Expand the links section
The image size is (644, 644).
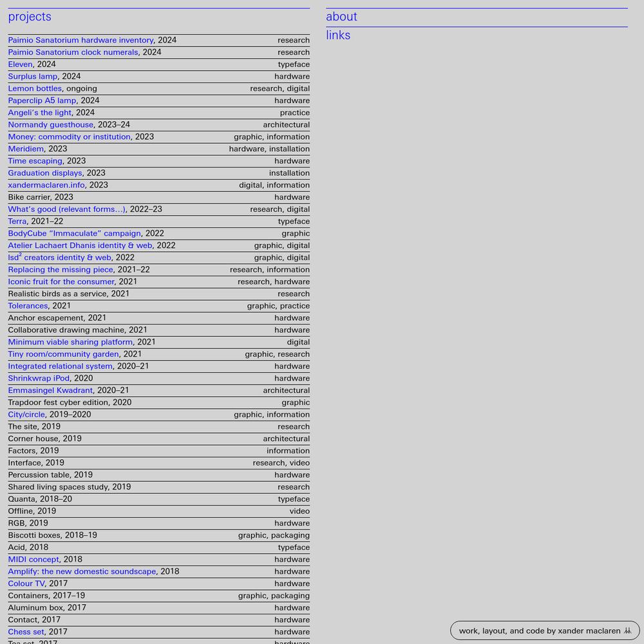pos(338,35)
